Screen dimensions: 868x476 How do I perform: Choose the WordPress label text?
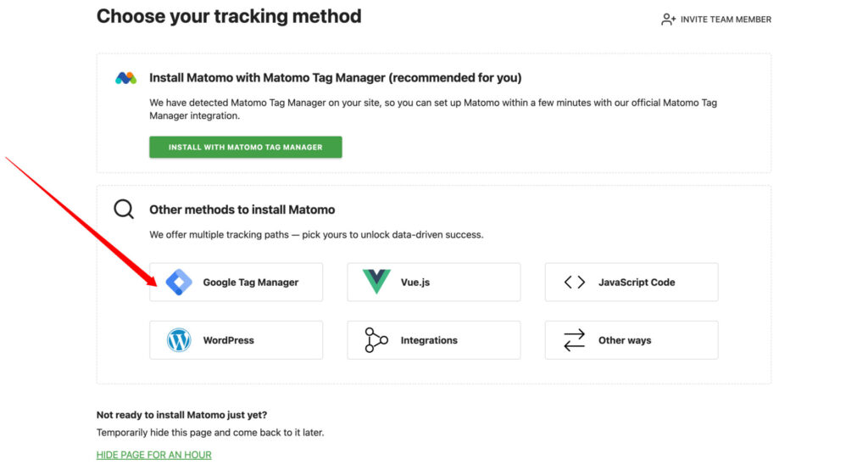229,340
